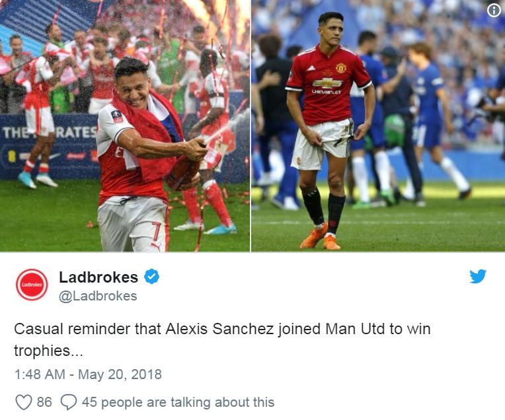Click the tweet text about Alexis Sanchez

point(222,339)
